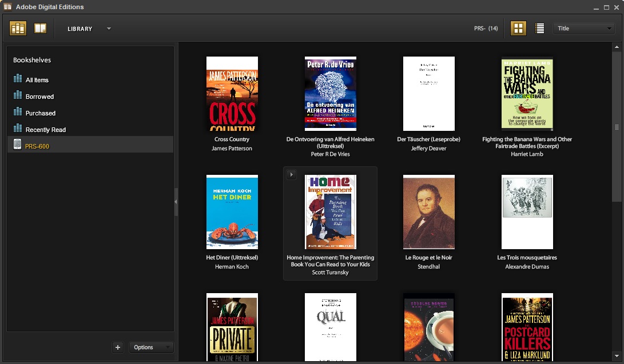Open the Title sort dropdown

(x=584, y=28)
